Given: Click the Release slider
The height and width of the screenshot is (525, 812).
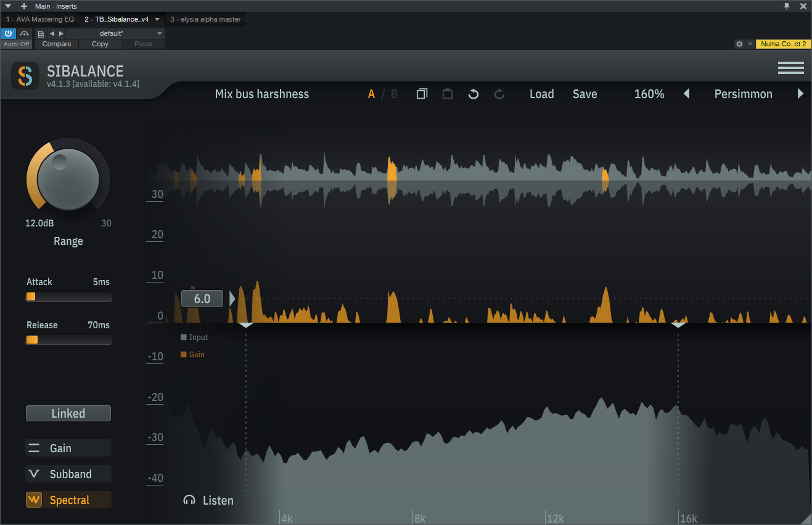Looking at the screenshot, I should click(68, 340).
